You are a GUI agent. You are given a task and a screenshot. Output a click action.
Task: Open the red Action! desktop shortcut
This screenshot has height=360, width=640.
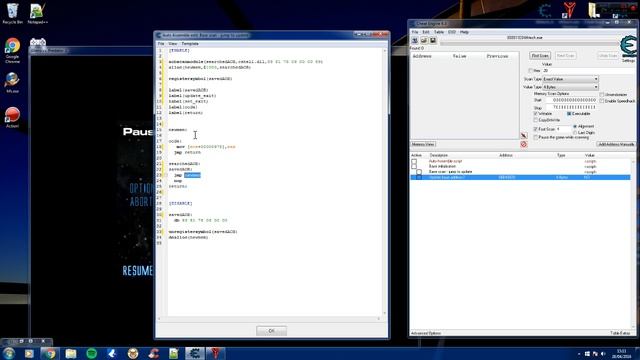click(x=12, y=117)
